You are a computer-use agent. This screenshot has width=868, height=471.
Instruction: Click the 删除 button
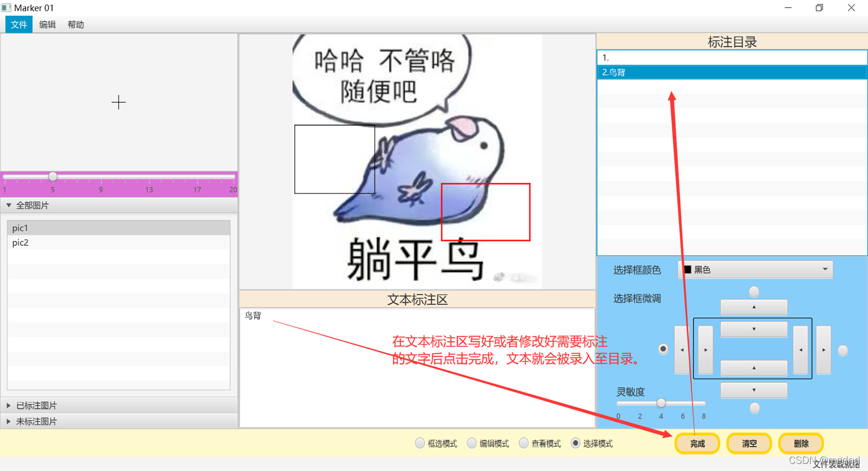(x=801, y=444)
